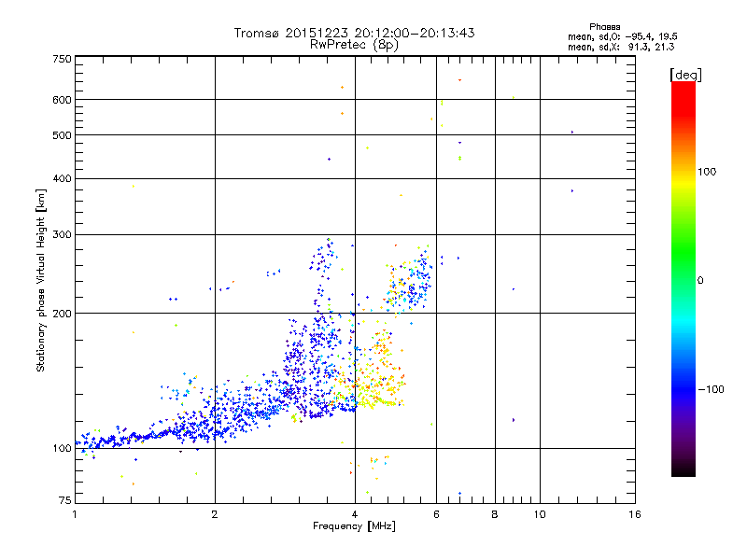The width and height of the screenshot is (747, 560).
Task: Click the x-axis '6' tick label
Action: coord(436,514)
